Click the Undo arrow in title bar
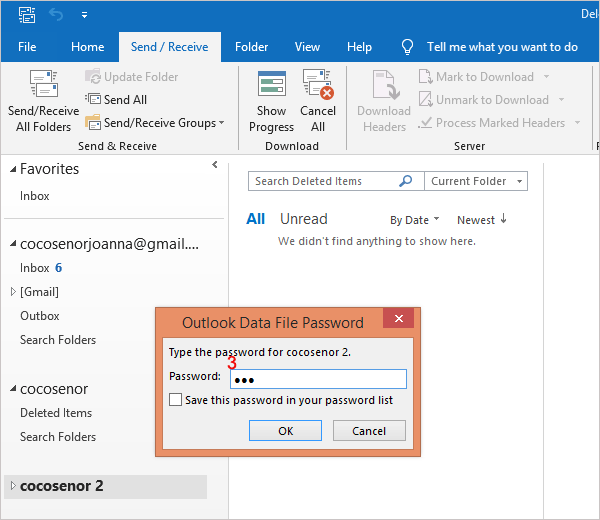 tap(56, 15)
